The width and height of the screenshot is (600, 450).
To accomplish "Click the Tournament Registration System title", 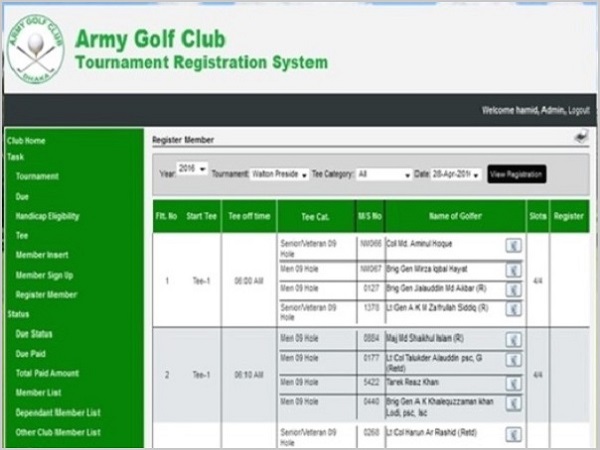I will (x=202, y=62).
